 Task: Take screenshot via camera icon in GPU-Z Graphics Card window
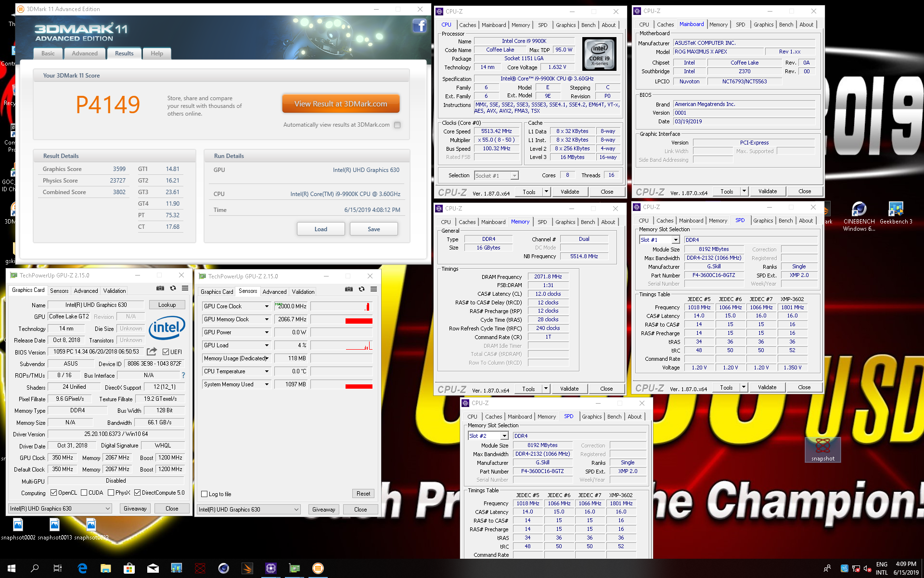[x=160, y=288]
